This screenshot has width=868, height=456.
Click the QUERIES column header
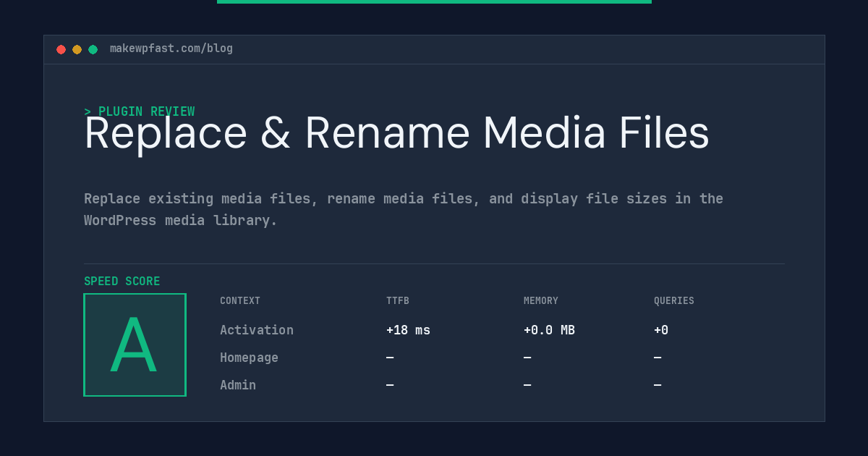point(674,301)
